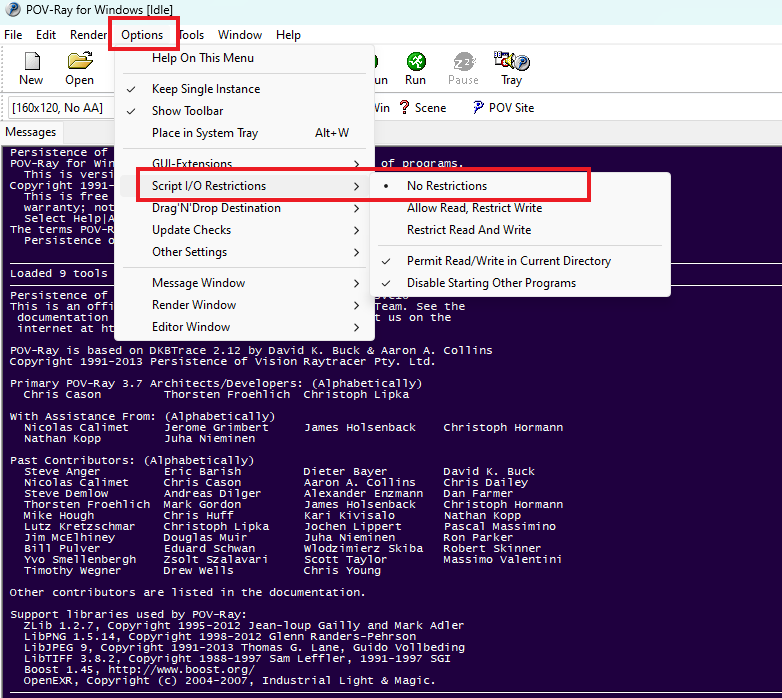Select Allow Read, Restrict Write
The height and width of the screenshot is (698, 782).
coord(520,208)
